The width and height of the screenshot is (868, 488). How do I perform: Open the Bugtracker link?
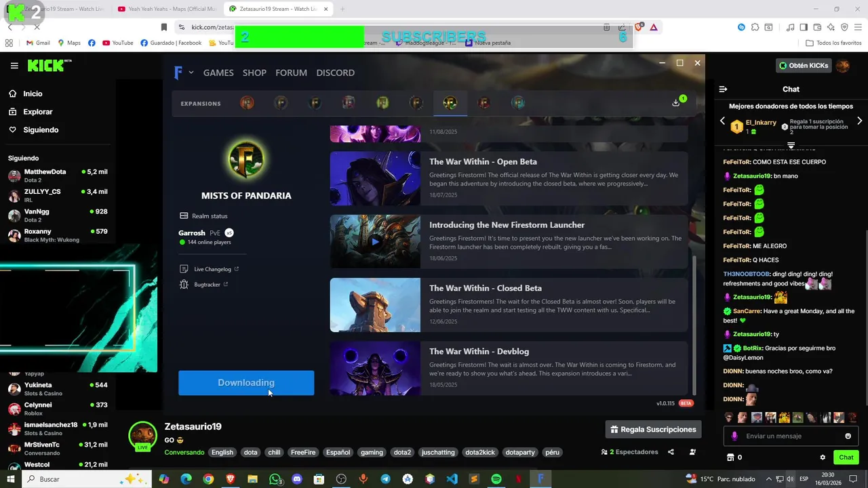pos(203,285)
